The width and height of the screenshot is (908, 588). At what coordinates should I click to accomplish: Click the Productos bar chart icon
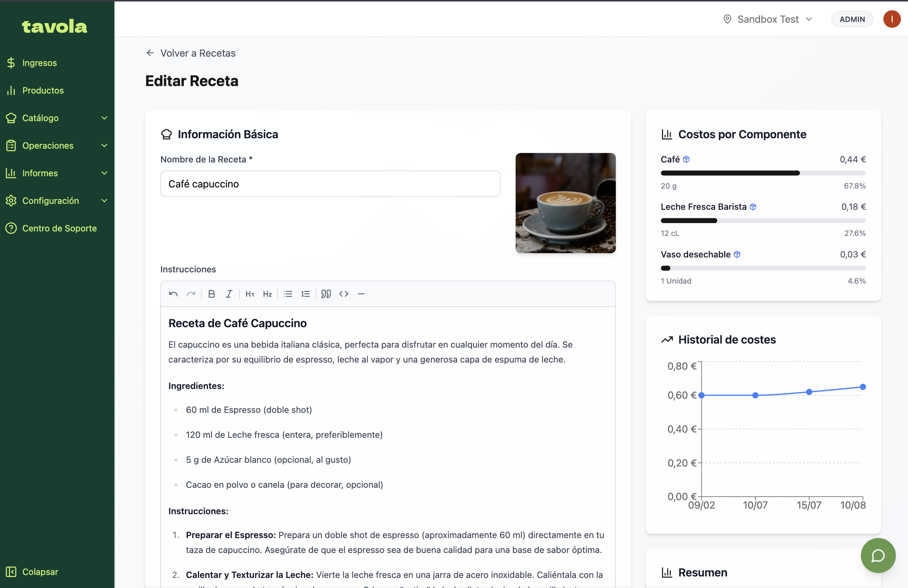[x=11, y=91]
